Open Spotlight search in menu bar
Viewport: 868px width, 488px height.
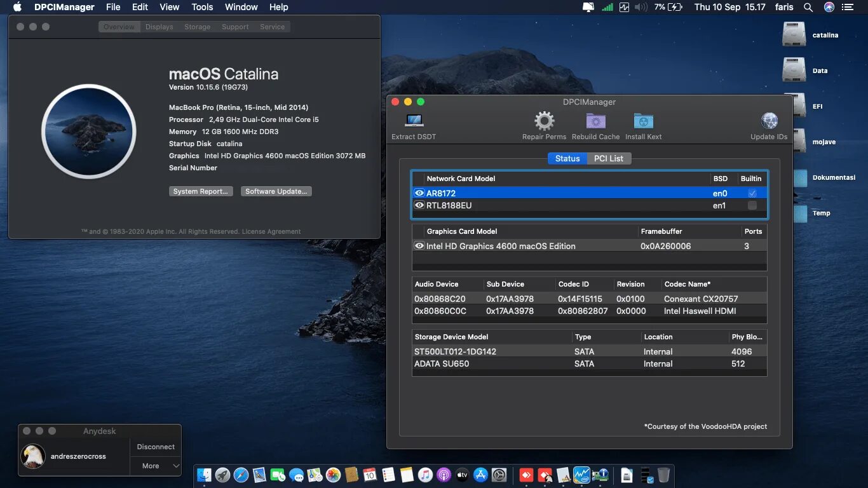pyautogui.click(x=808, y=7)
